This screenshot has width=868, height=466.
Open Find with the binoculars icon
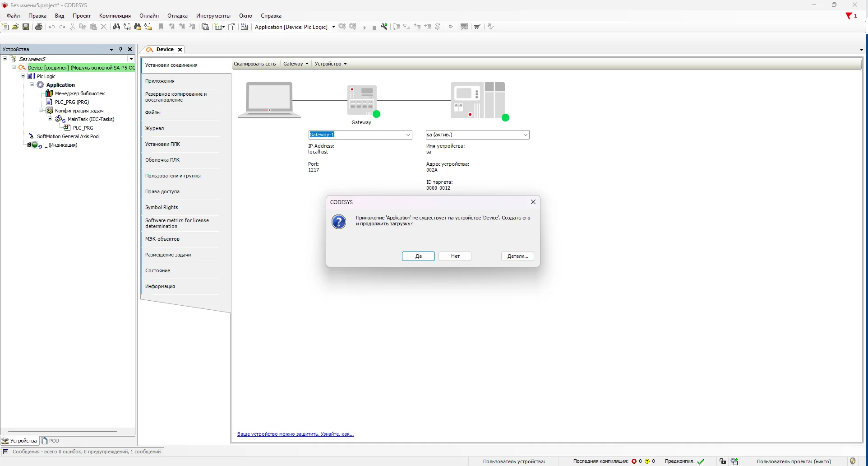point(116,27)
